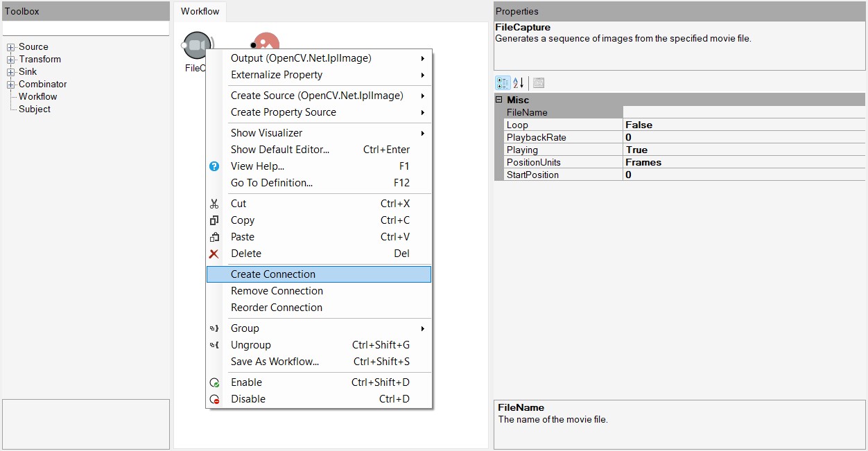The width and height of the screenshot is (868, 451).
Task: Choose Show Default Editor menu item
Action: 319,150
